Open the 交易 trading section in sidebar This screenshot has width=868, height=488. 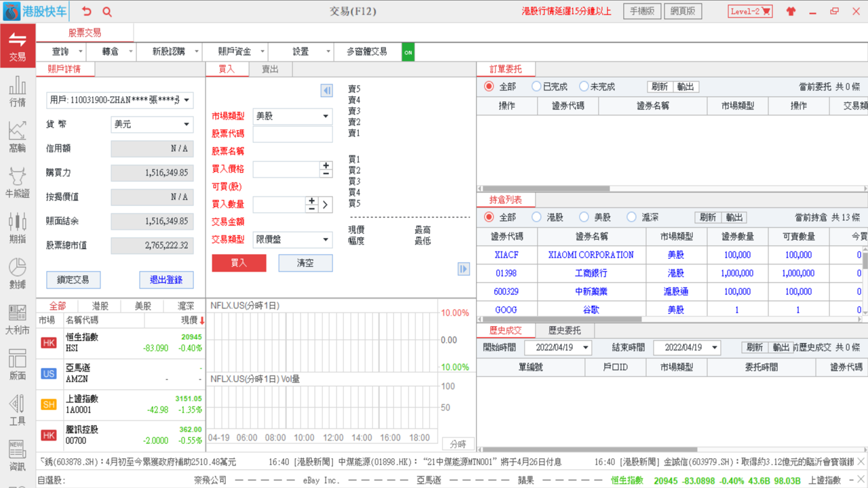coord(18,46)
